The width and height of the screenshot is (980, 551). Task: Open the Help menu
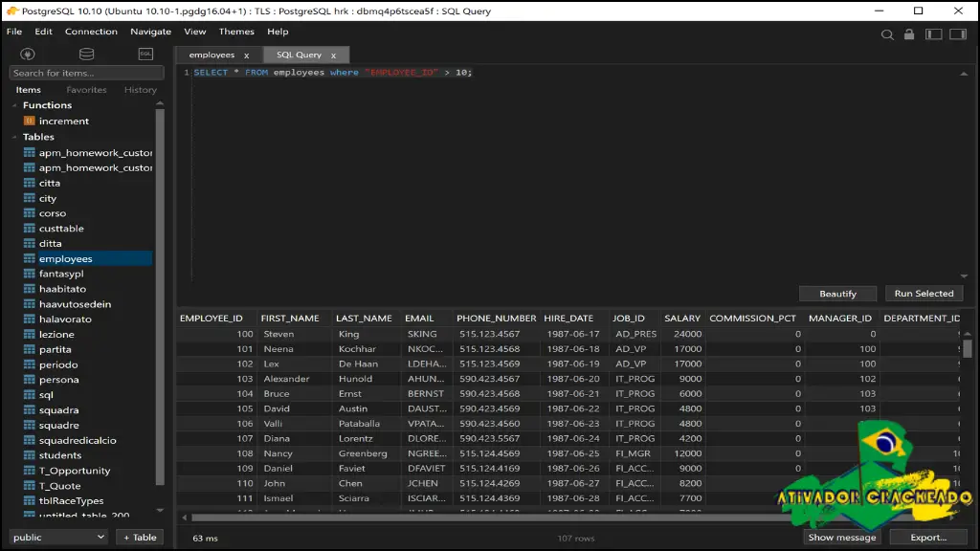click(278, 32)
